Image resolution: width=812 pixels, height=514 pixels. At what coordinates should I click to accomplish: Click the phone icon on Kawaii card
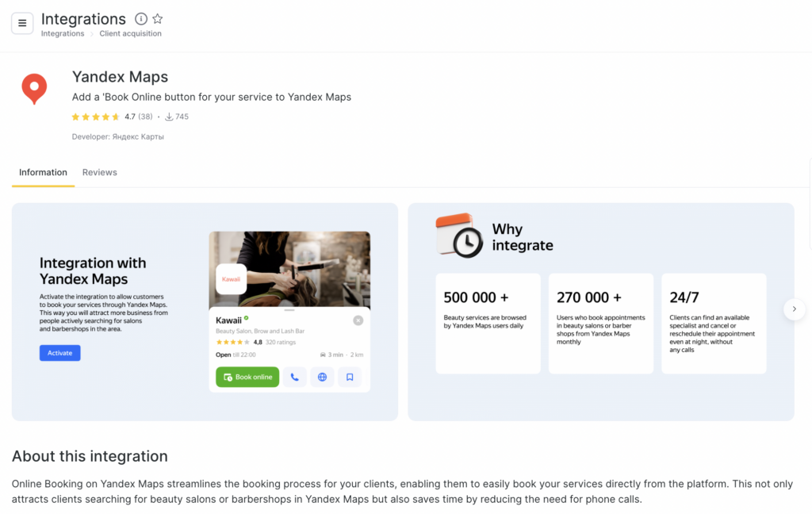[294, 377]
